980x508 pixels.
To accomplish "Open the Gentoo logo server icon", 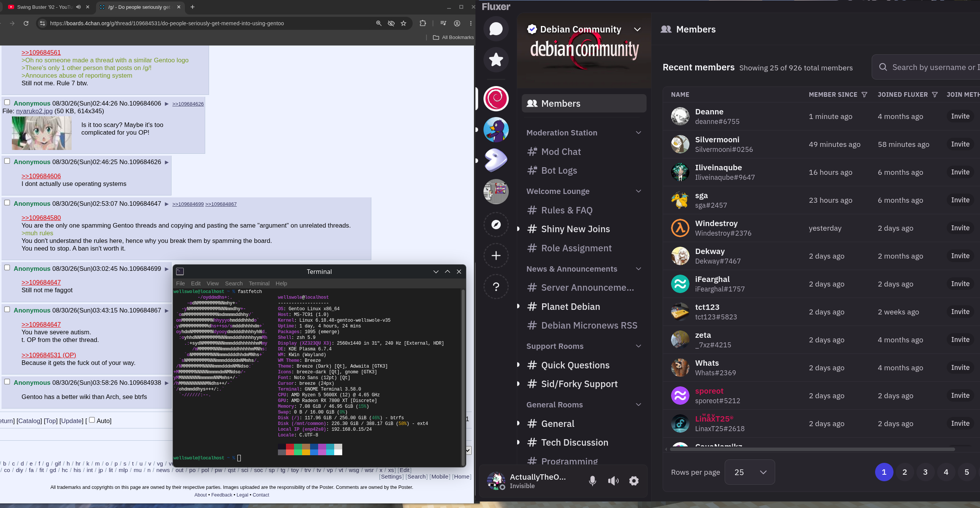I will coord(496,160).
